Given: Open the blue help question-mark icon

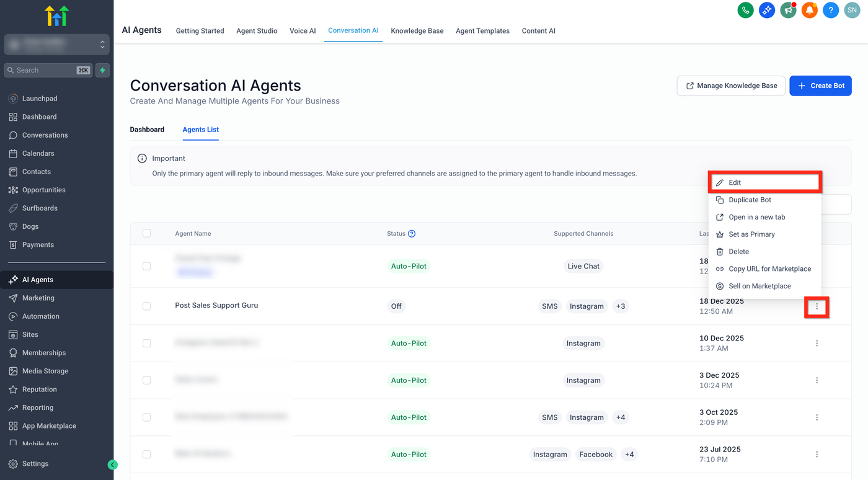Looking at the screenshot, I should point(831,10).
